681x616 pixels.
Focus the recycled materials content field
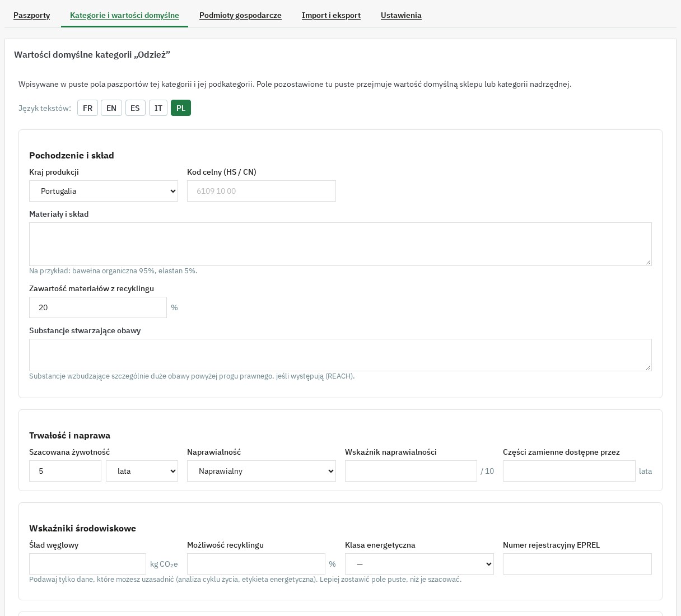click(x=98, y=307)
